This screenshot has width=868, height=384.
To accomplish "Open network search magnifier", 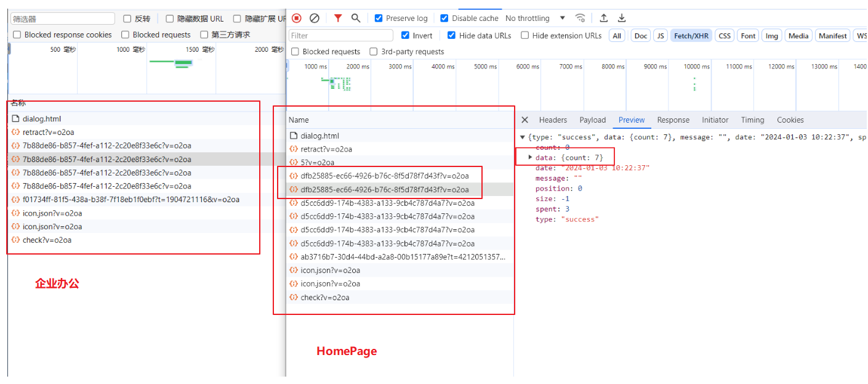I will [x=356, y=18].
